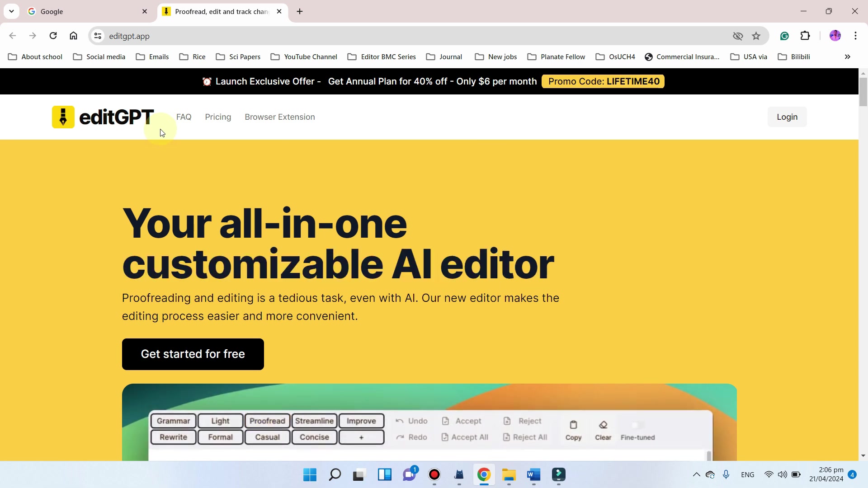The height and width of the screenshot is (488, 868).
Task: Open the clock and date in taskbar
Action: point(826,474)
